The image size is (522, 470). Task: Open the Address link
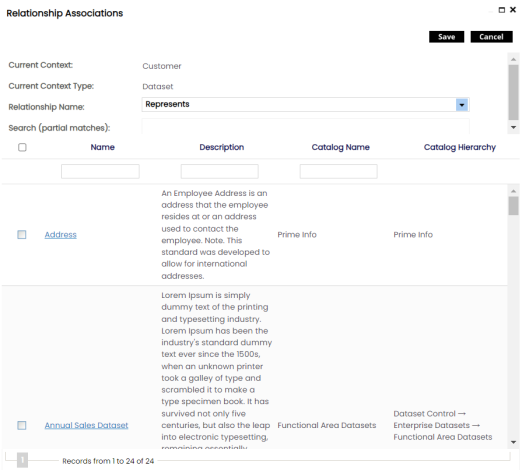[x=61, y=235]
